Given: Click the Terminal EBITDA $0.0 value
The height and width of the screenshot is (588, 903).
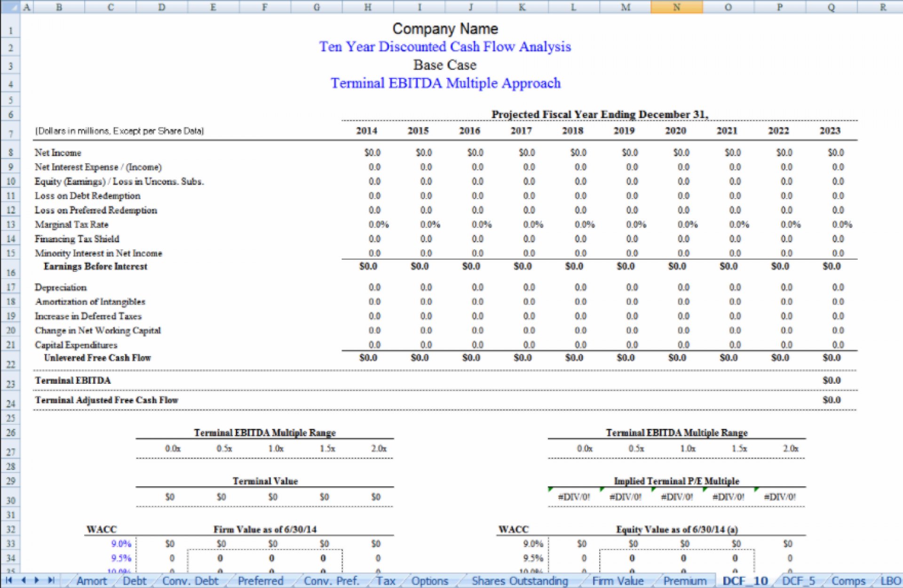Looking at the screenshot, I should (x=831, y=380).
